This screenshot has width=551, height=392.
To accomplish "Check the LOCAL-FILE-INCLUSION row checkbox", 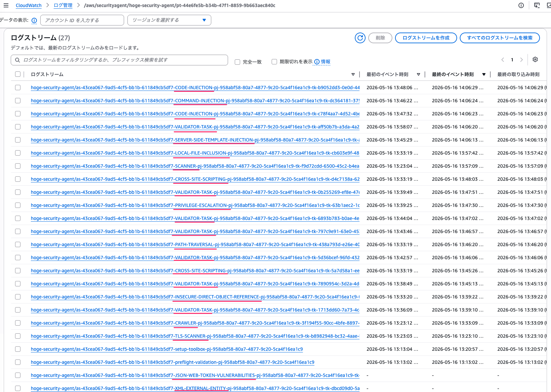I will coord(18,153).
